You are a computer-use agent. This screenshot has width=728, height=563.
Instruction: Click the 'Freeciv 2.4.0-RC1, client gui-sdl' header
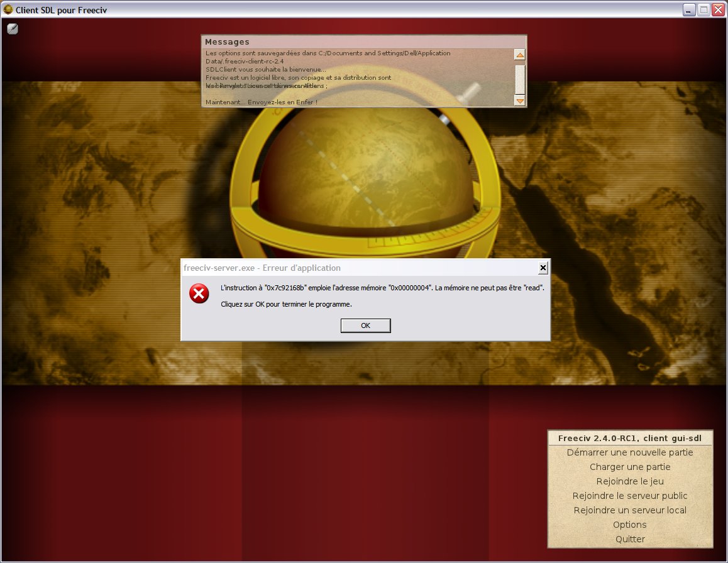coord(629,438)
